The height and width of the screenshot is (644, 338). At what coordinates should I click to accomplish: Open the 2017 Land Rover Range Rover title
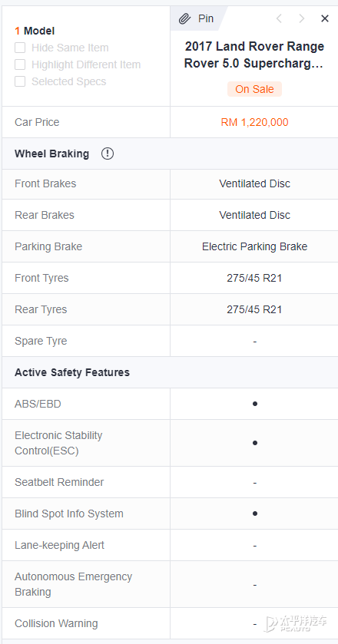pos(254,54)
